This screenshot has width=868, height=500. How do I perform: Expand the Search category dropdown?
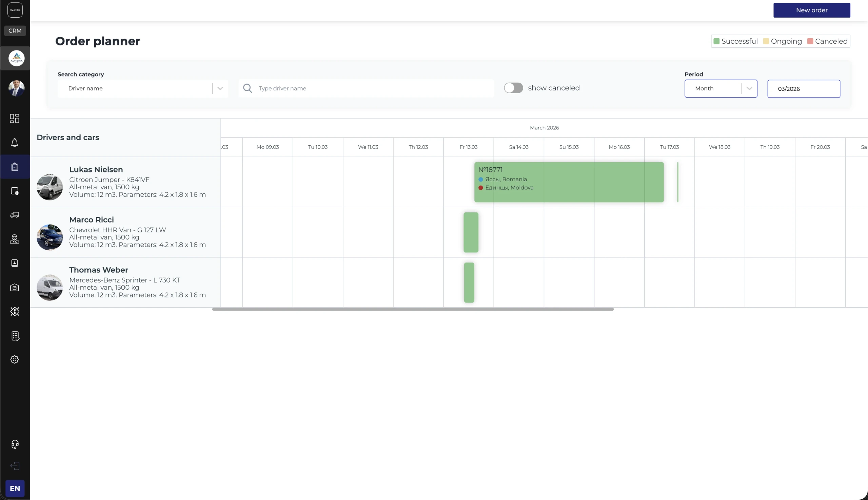143,89
